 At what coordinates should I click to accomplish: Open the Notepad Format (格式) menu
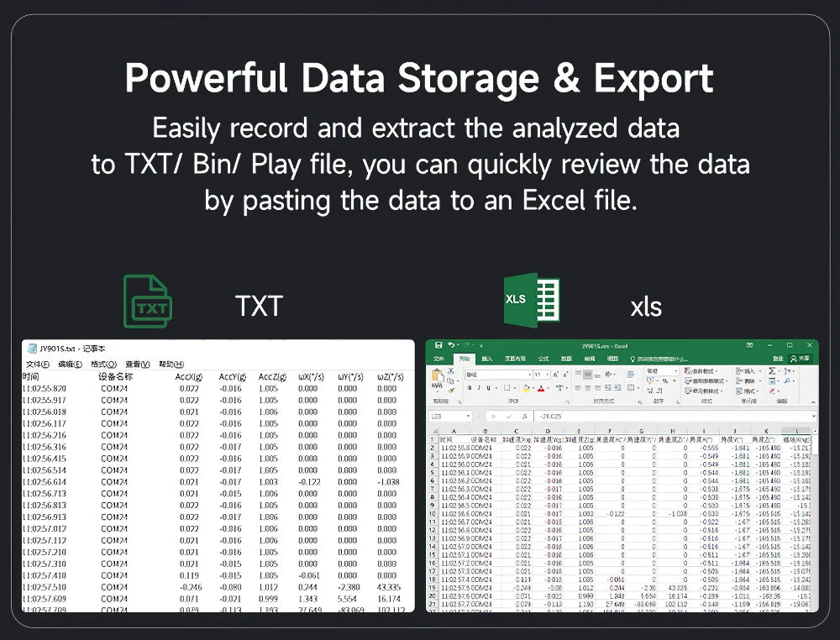(104, 365)
